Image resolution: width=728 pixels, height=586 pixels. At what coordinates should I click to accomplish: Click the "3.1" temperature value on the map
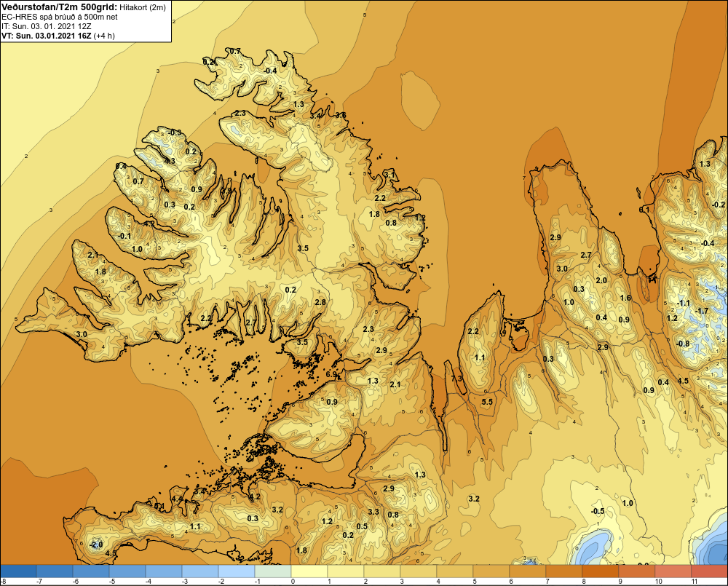[389, 175]
